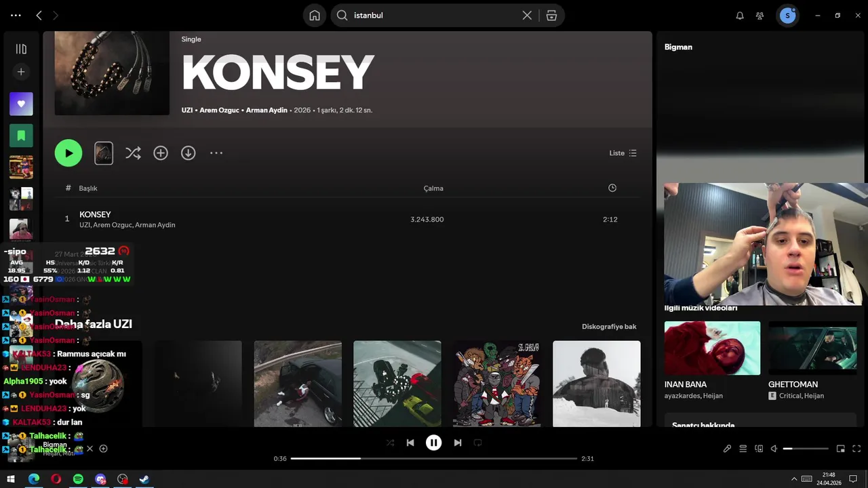868x488 pixels.
Task: Open the car crash UZI album cover
Action: [x=298, y=384]
